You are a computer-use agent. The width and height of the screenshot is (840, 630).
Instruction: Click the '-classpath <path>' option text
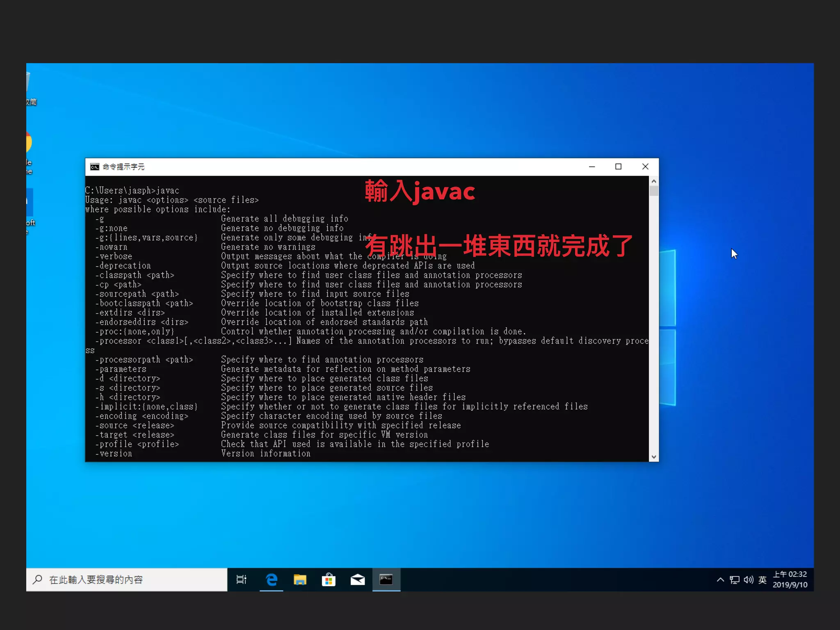point(135,275)
